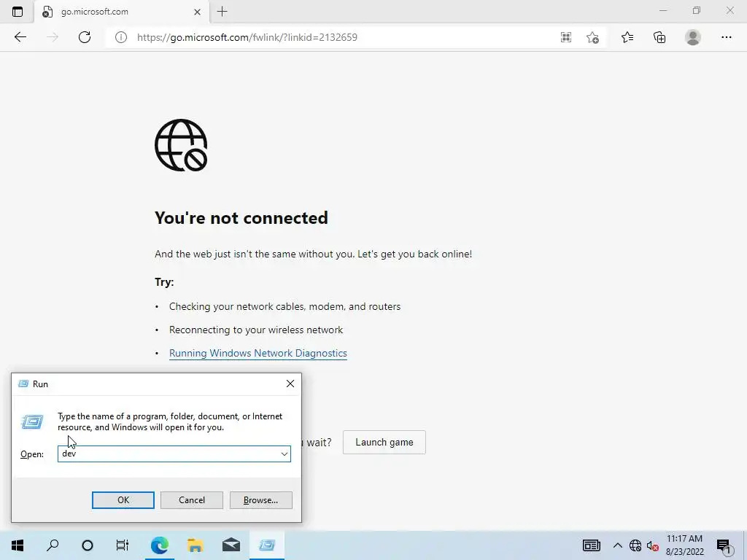Open the clock and date flyout
This screenshot has height=560, width=747.
click(684, 545)
